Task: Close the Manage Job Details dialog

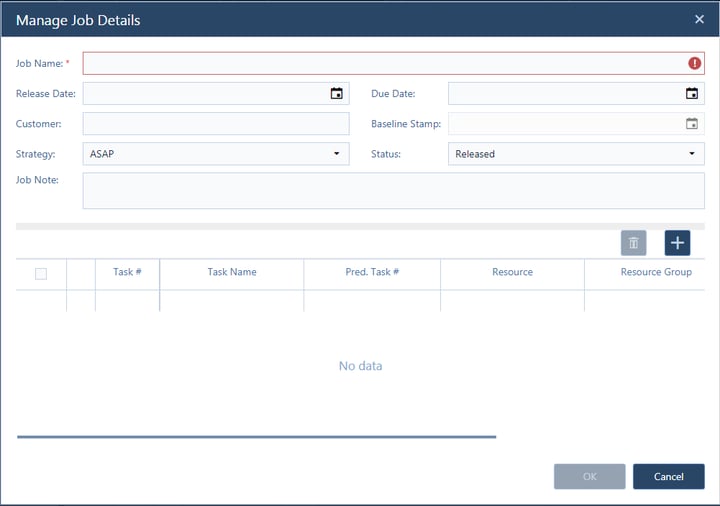Action: click(x=699, y=19)
